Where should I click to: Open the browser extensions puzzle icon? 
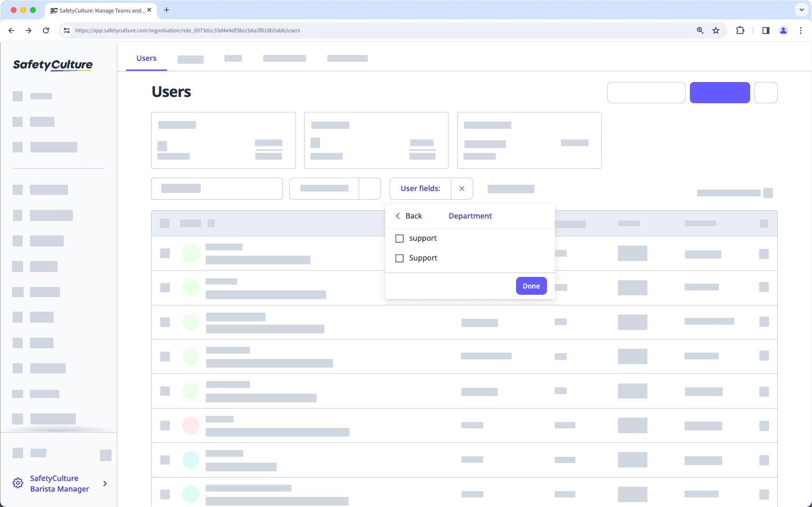(x=740, y=30)
